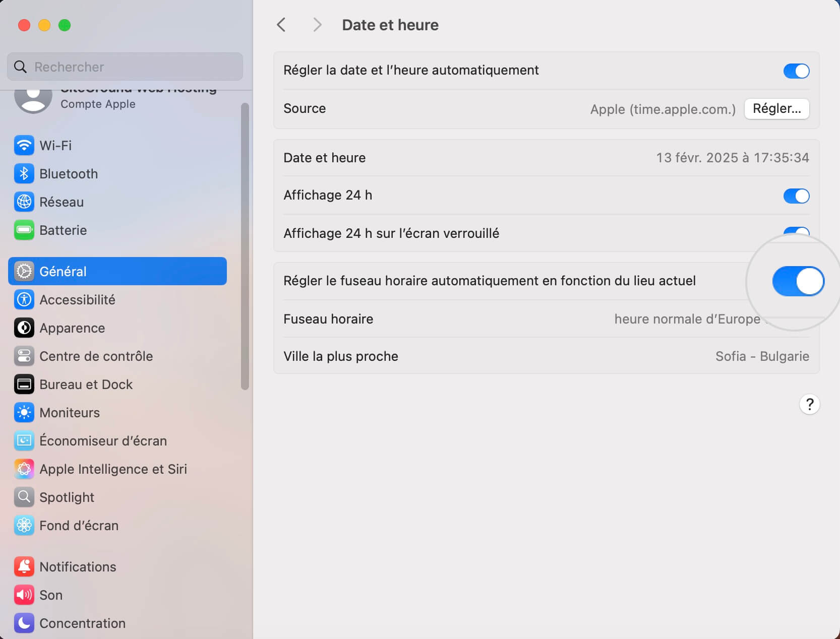Viewport: 840px width, 639px height.
Task: Click the Compte Apple label
Action: coord(98,104)
